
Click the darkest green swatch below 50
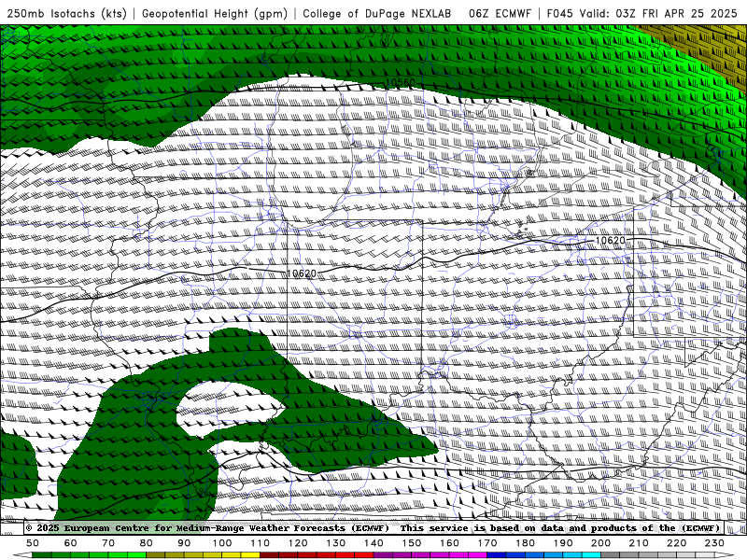tap(42, 555)
